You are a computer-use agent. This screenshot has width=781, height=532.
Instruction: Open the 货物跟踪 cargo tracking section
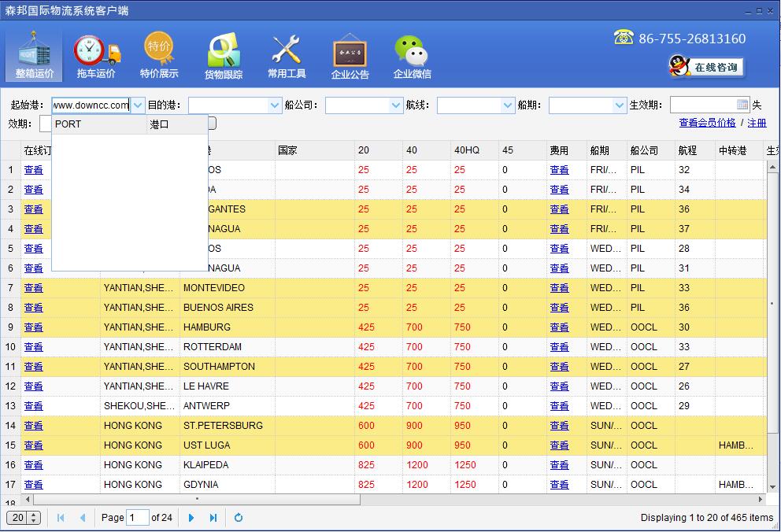[x=224, y=57]
